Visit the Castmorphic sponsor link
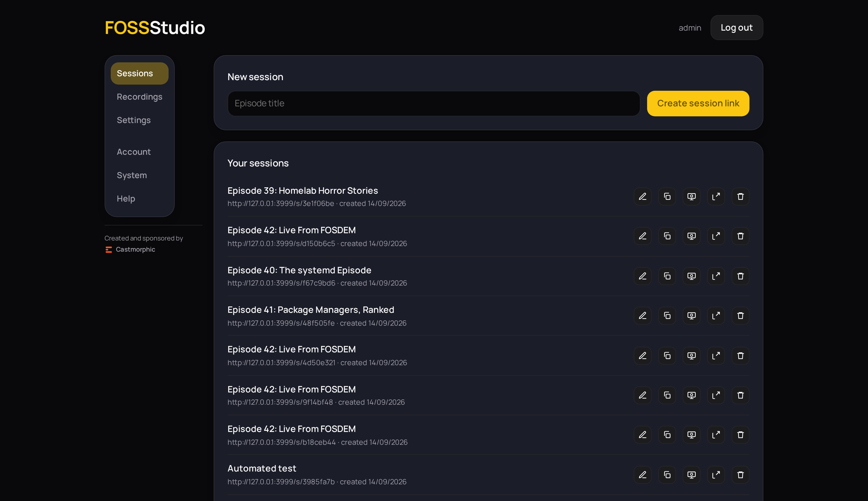 point(130,249)
